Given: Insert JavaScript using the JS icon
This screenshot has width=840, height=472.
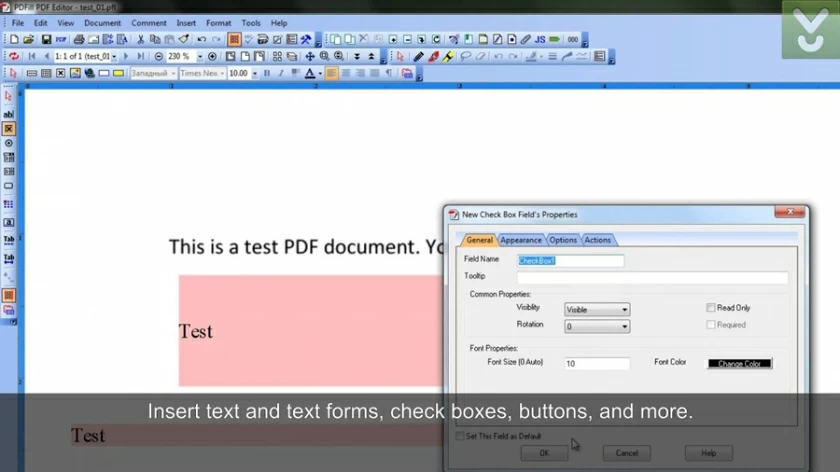Looking at the screenshot, I should point(540,40).
